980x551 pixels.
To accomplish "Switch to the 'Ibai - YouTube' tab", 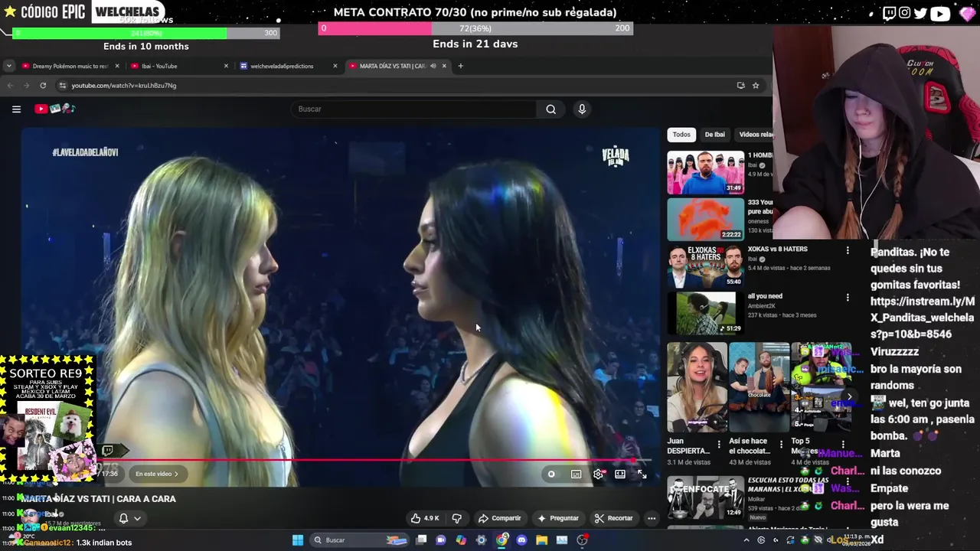I will coord(180,66).
